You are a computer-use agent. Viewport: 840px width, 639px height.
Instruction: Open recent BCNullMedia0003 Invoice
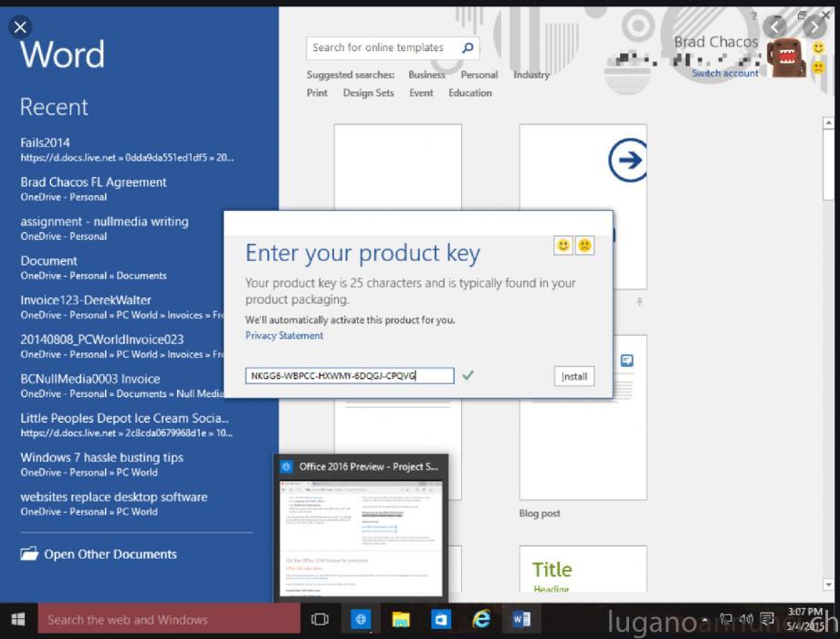(122, 385)
